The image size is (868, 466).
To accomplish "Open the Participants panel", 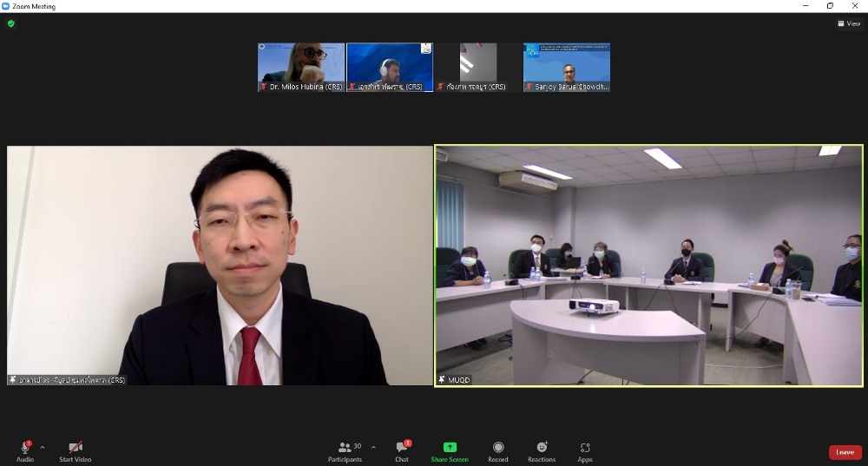I will coord(345,447).
